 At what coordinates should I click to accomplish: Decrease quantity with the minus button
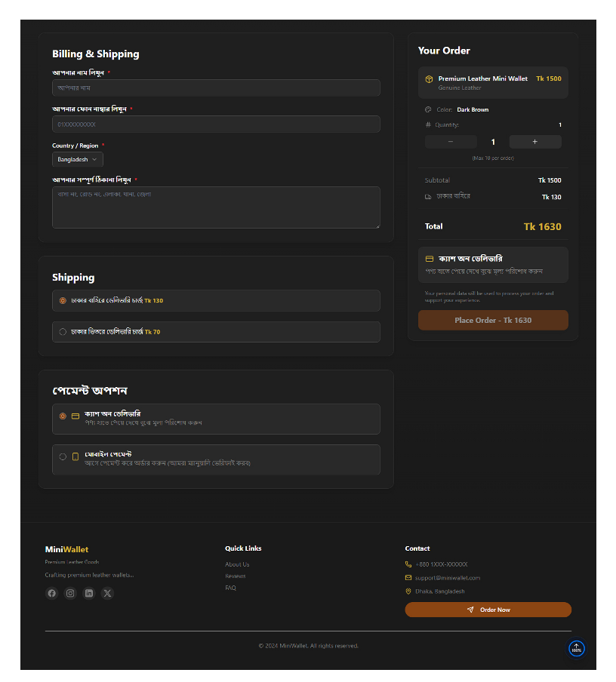451,142
